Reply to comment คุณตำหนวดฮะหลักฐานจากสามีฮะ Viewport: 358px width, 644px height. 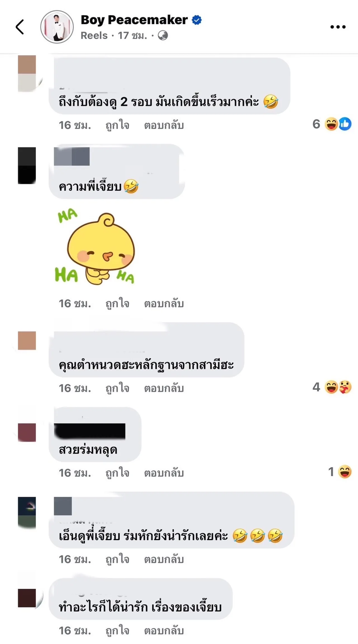(x=164, y=388)
